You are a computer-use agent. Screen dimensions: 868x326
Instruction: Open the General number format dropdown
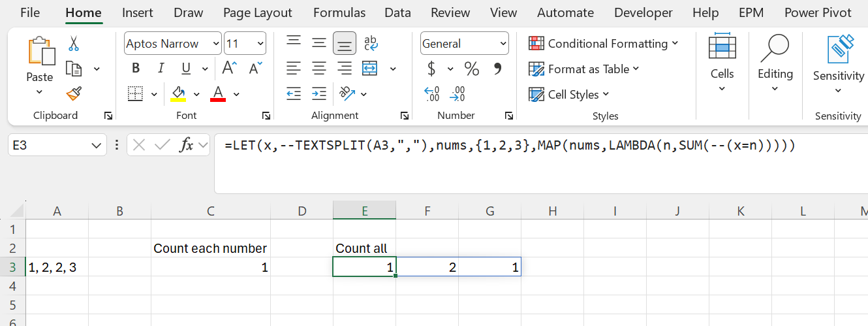[503, 44]
